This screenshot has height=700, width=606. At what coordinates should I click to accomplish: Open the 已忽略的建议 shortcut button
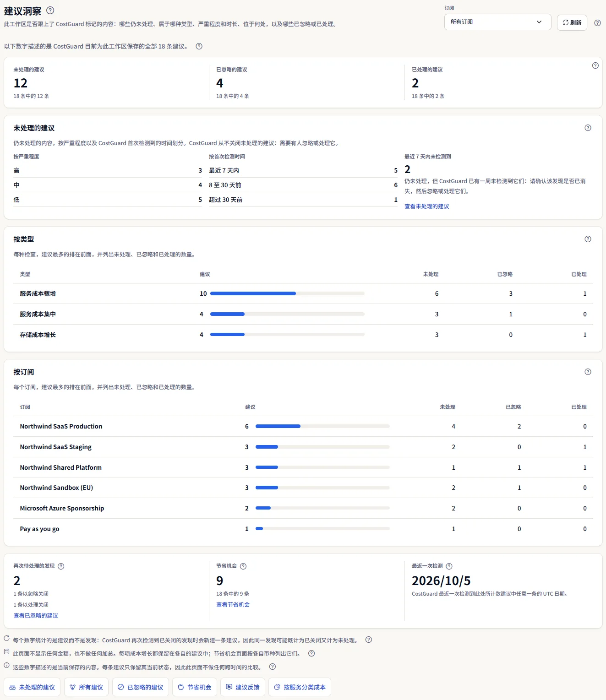tap(141, 687)
